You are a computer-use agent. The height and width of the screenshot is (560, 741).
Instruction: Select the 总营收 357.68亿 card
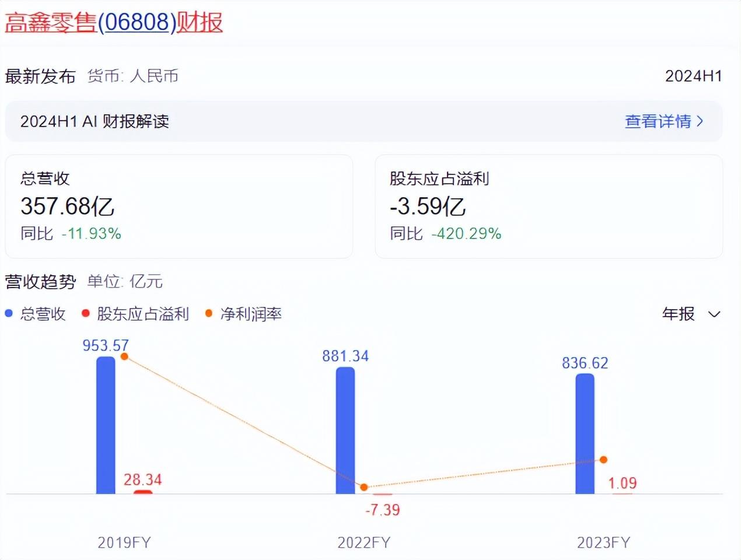pos(179,206)
